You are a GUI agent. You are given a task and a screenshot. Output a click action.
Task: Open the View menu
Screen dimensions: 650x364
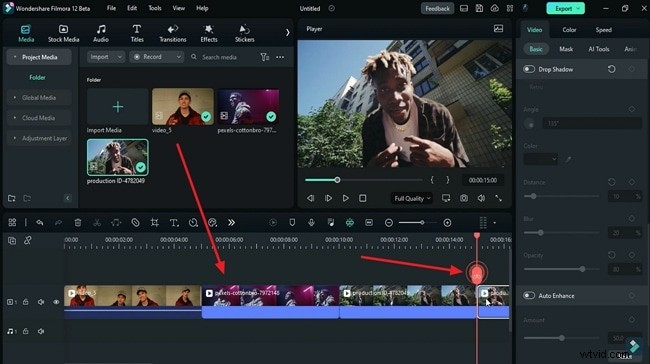pos(179,8)
